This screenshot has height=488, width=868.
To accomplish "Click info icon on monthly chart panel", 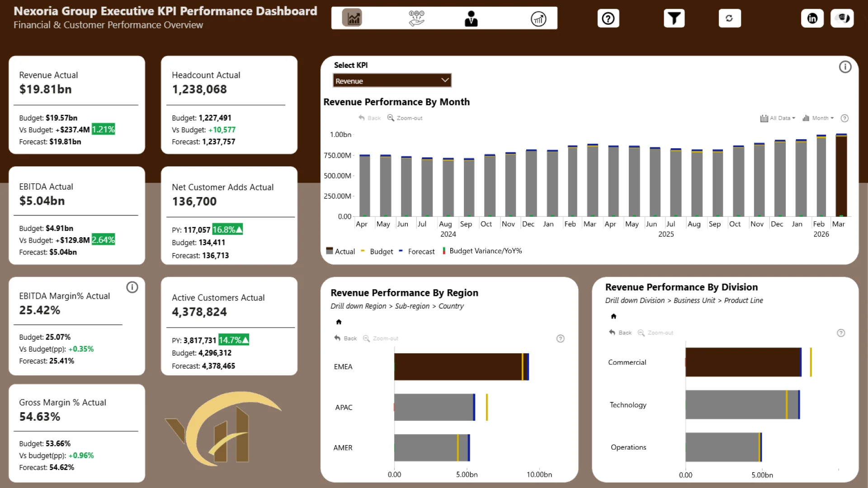I will click(x=845, y=67).
